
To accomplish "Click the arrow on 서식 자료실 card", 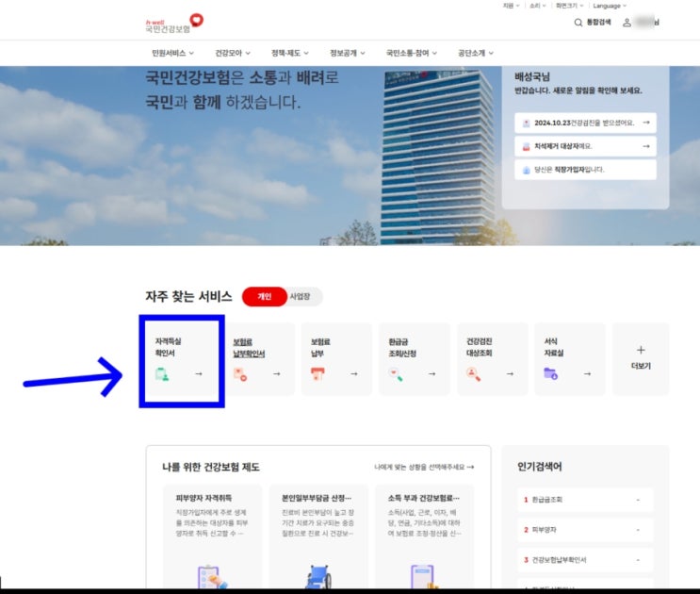I will click(588, 373).
